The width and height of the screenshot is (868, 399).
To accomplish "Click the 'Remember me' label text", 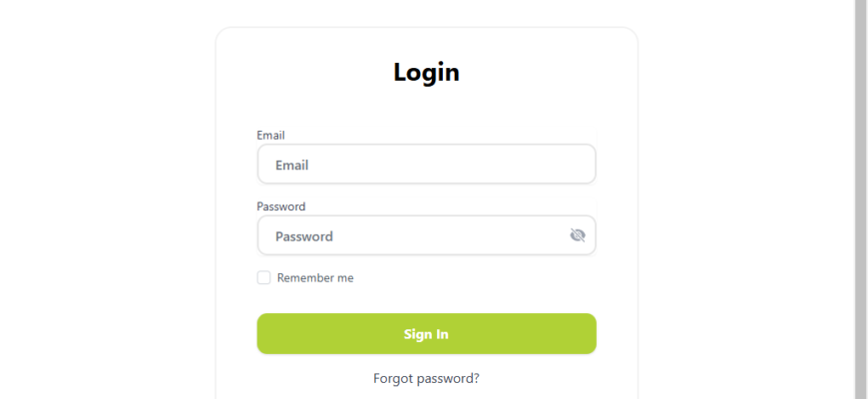I will pyautogui.click(x=315, y=278).
